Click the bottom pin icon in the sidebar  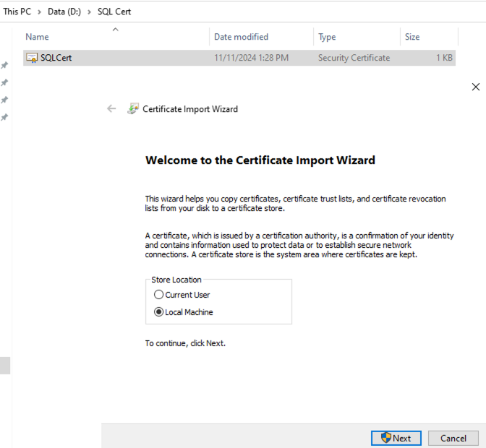pos(4,117)
